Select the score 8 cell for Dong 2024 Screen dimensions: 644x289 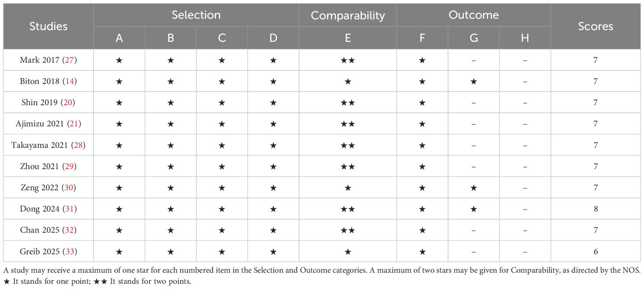pos(595,209)
